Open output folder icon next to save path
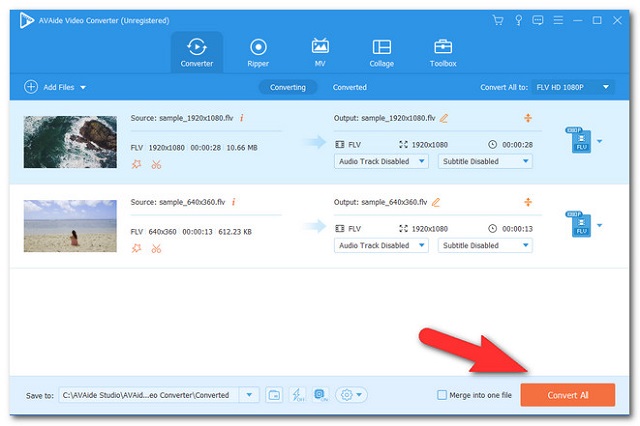 click(275, 395)
